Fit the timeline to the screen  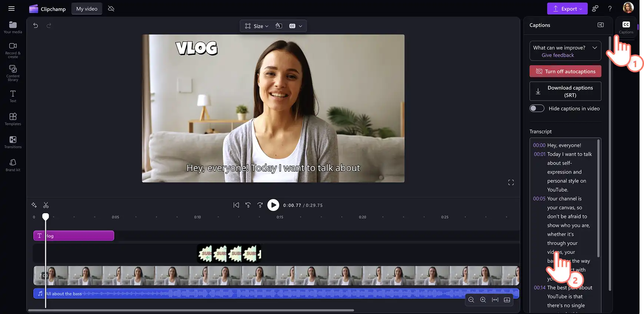(x=495, y=300)
